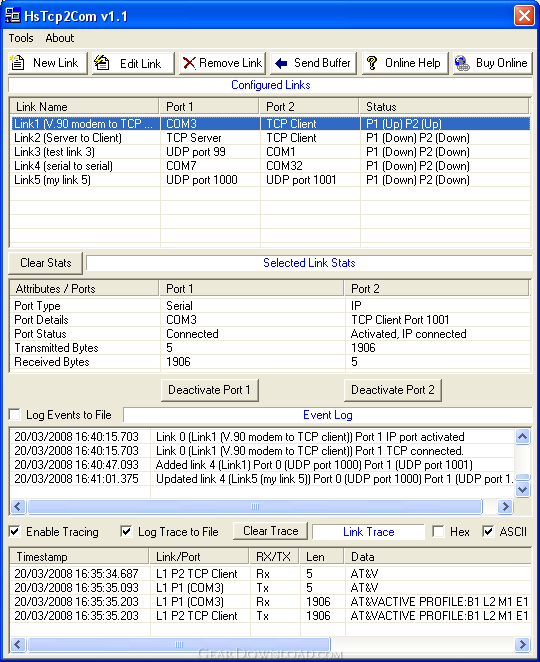Screen dimensions: 540x662
Task: Toggle the ASCII checkbox
Action: coord(488,532)
